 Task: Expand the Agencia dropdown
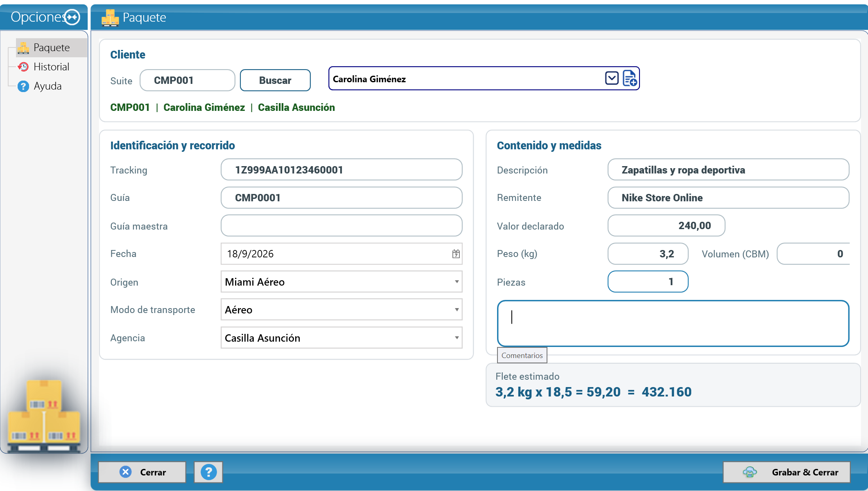(x=457, y=338)
